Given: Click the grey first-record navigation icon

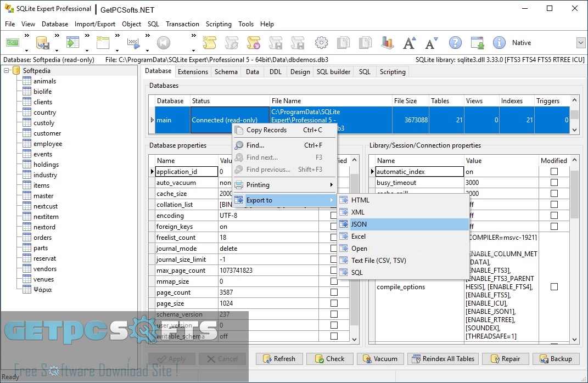Looking at the screenshot, I should [x=163, y=43].
